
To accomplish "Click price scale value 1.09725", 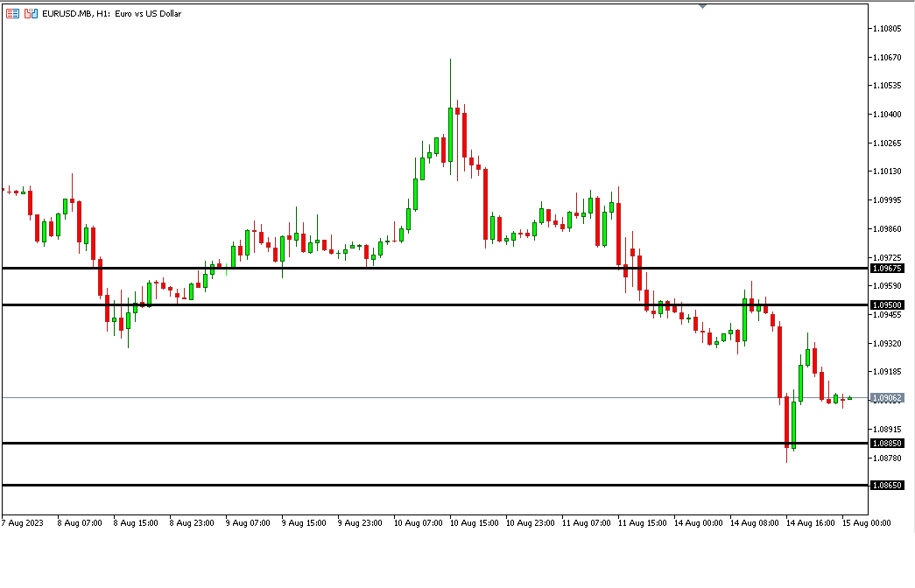I will 887,257.
